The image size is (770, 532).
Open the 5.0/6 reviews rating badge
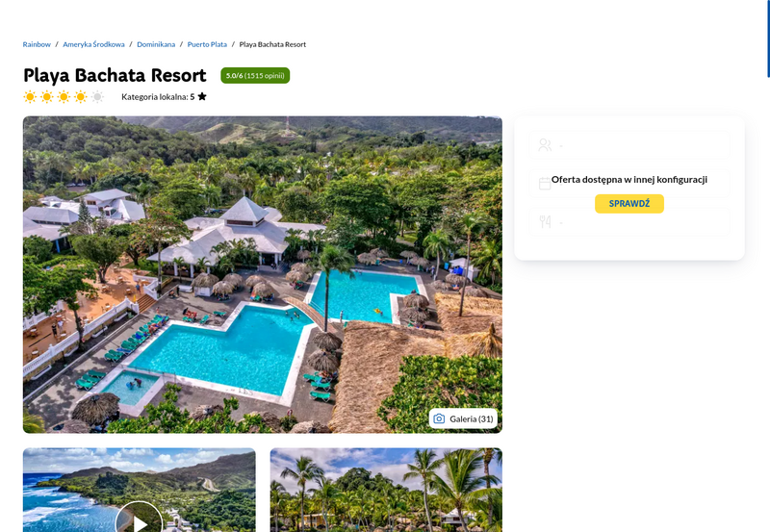point(255,76)
